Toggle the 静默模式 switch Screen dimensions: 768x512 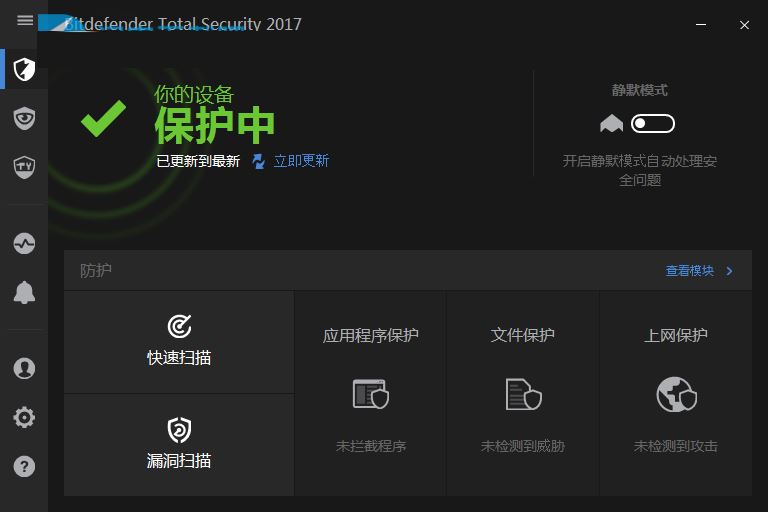pos(652,123)
